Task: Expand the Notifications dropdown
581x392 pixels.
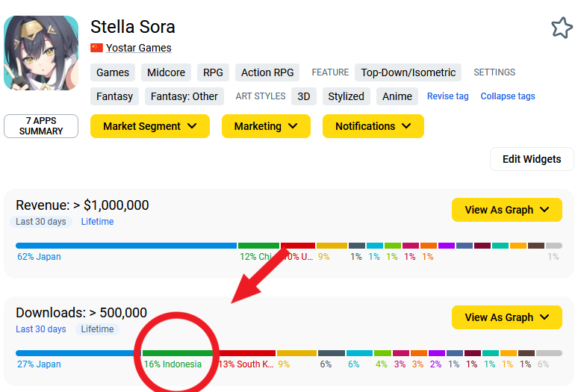Action: click(373, 126)
